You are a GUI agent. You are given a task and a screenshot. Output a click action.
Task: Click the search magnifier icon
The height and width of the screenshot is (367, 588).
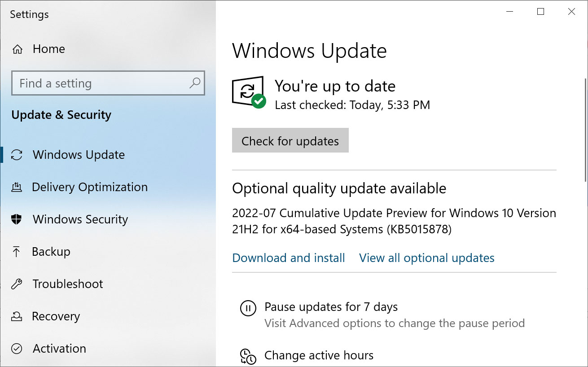[x=195, y=83]
